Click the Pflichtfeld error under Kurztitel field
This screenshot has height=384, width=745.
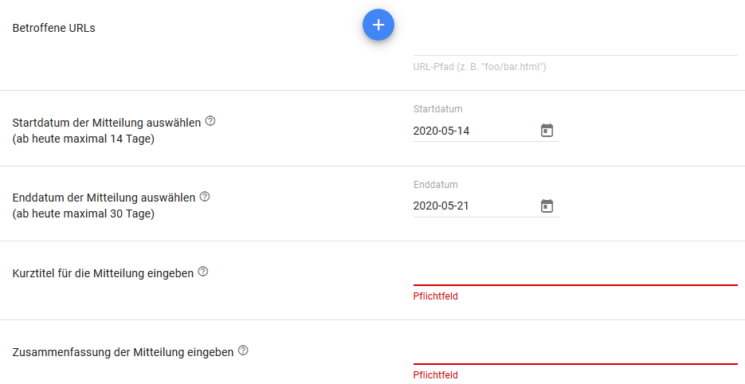pos(435,296)
